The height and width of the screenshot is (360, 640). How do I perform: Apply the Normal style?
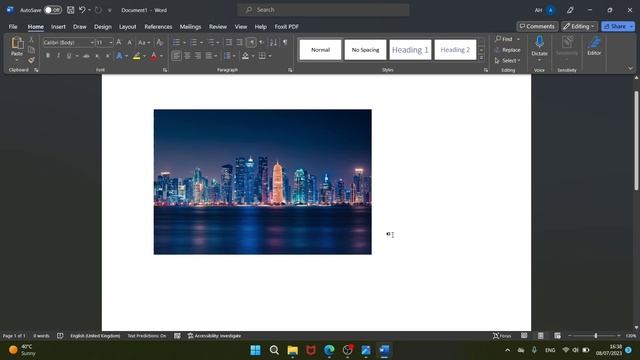coord(320,50)
